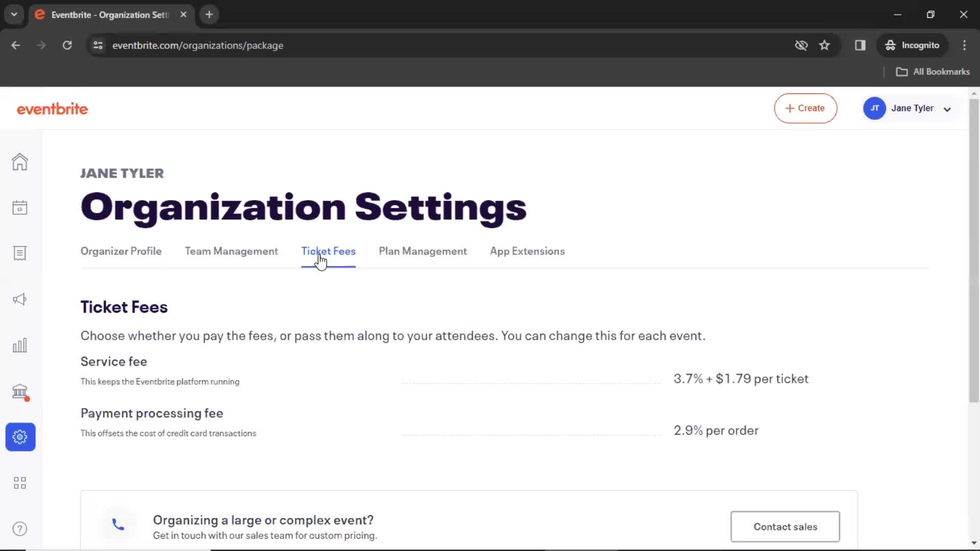
Task: Click the '3.7% + $1.79 per ticket' value
Action: (741, 379)
